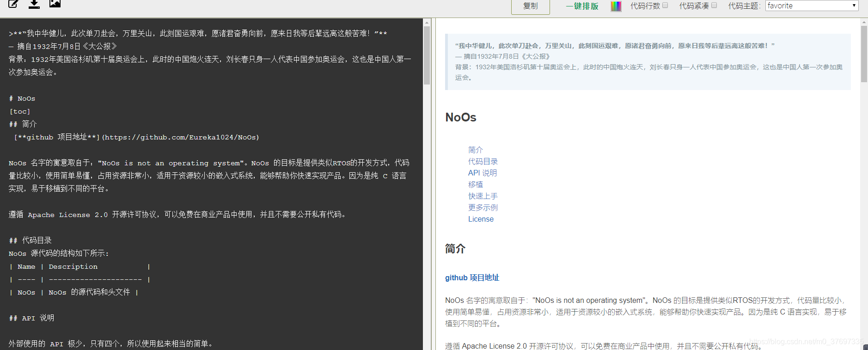Click the '## API 说明' line in editor

[31, 318]
